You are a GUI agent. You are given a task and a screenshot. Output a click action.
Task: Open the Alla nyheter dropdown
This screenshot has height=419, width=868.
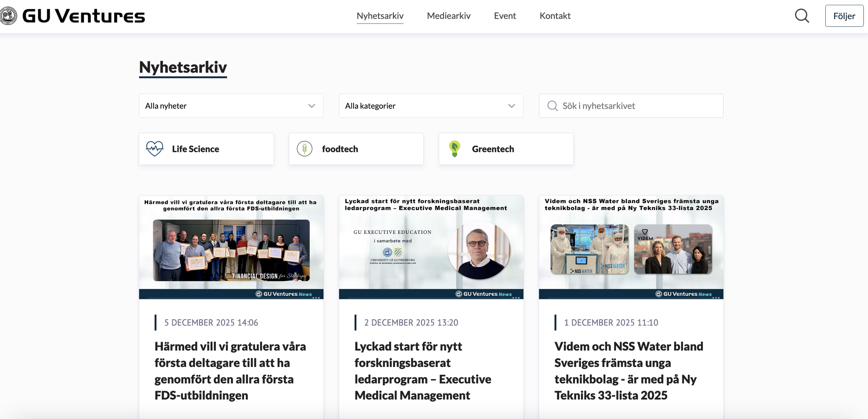pos(231,106)
